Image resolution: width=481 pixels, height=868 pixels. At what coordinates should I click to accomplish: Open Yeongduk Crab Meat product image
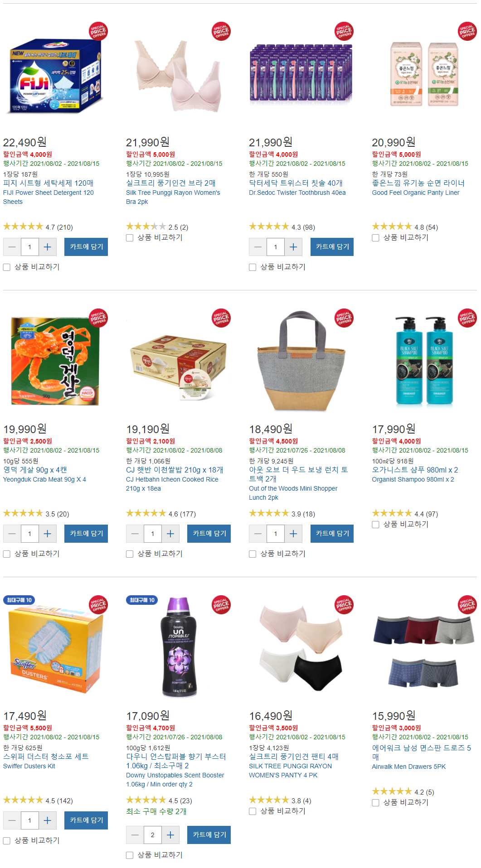55,361
